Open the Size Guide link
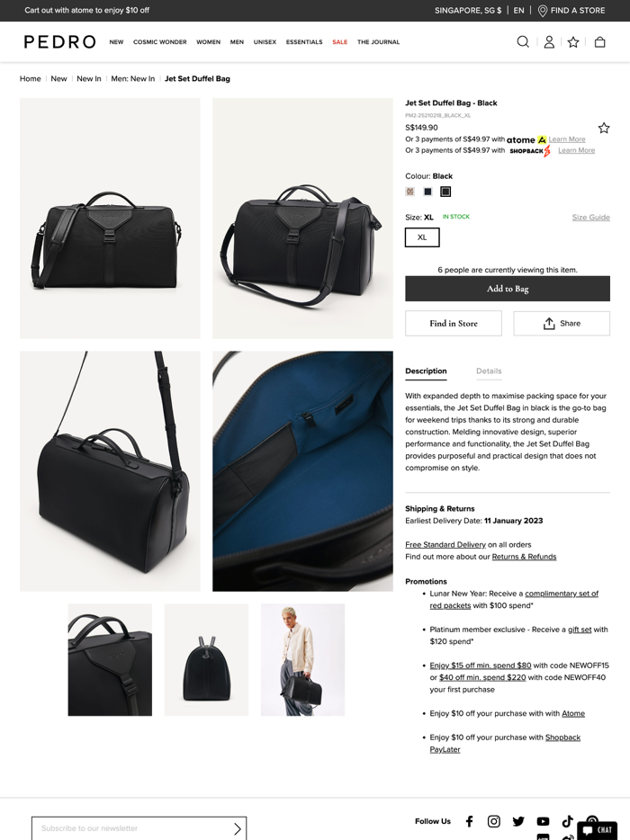This screenshot has width=630, height=840. (x=591, y=217)
